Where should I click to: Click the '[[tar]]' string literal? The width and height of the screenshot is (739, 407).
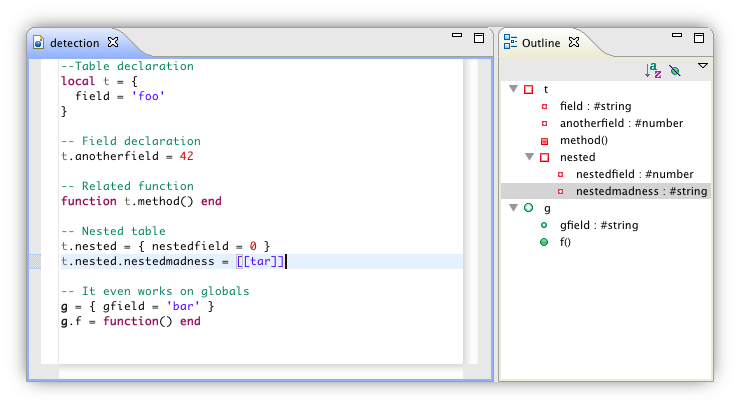pos(260,261)
